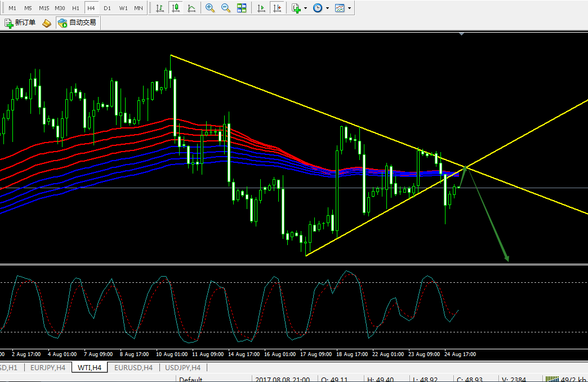588x382 pixels.
Task: Click the periodicity clock icon
Action: (318, 8)
